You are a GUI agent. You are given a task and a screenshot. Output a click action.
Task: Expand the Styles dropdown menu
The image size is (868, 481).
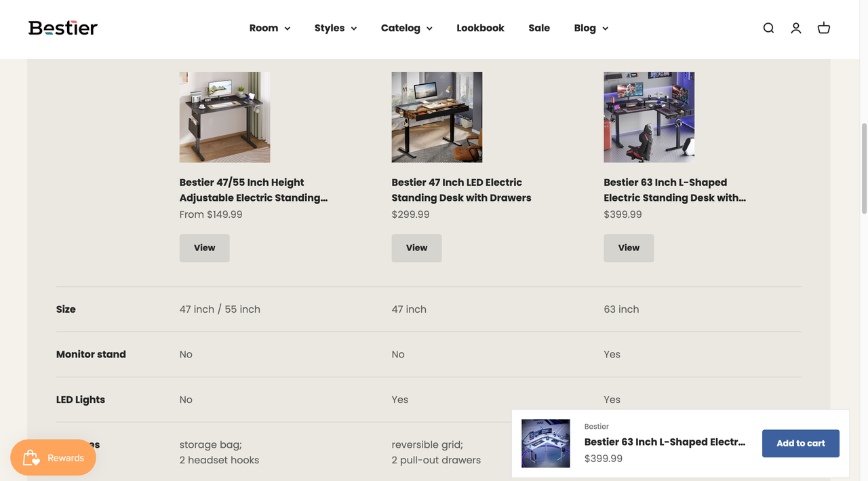pos(336,28)
